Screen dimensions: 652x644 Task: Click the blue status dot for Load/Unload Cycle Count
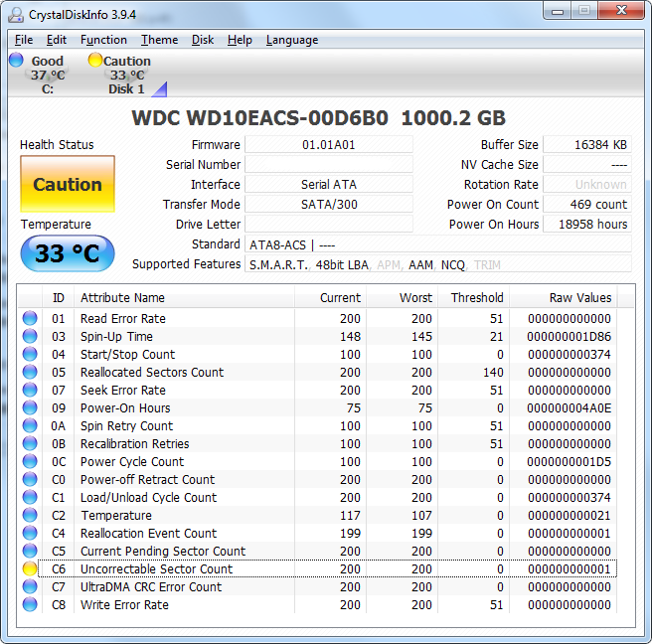coord(30,497)
